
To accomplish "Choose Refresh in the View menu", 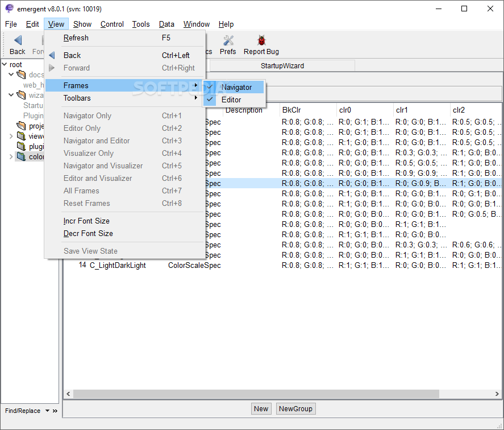I will [x=124, y=38].
